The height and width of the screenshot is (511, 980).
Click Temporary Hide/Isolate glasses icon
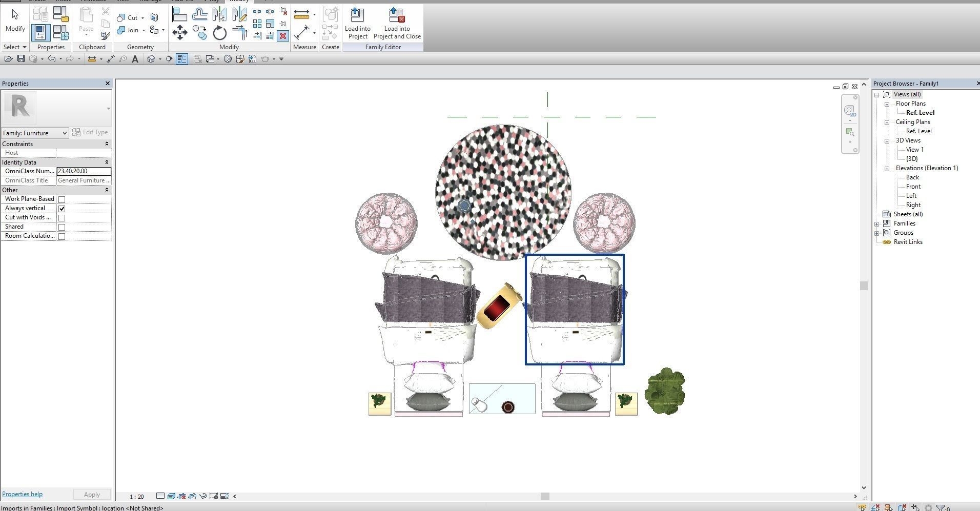coord(203,496)
